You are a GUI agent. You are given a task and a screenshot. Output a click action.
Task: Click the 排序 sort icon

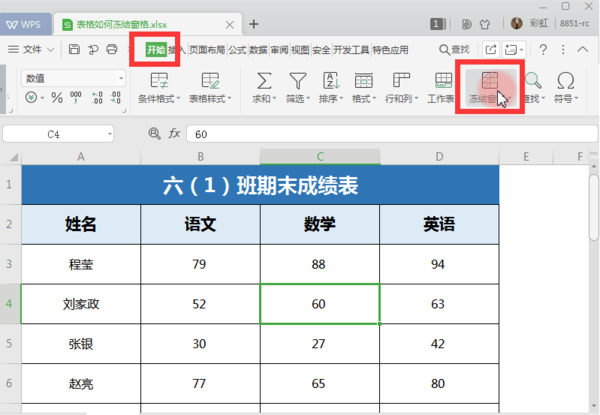[x=330, y=82]
